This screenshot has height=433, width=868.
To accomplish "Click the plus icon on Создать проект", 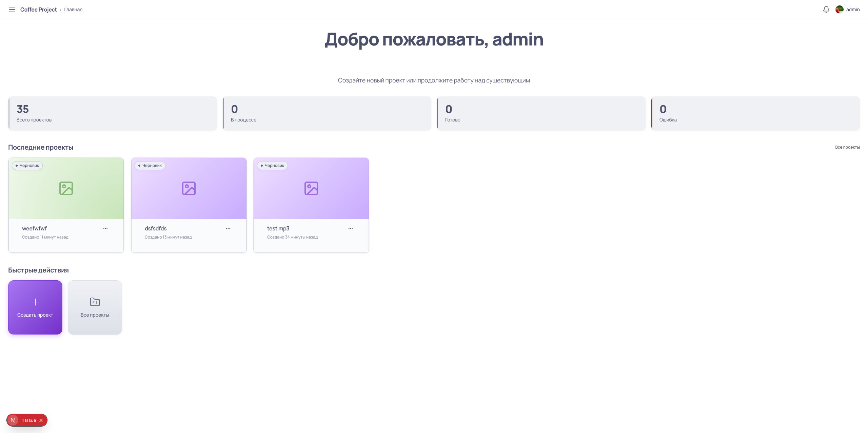I will tap(35, 302).
